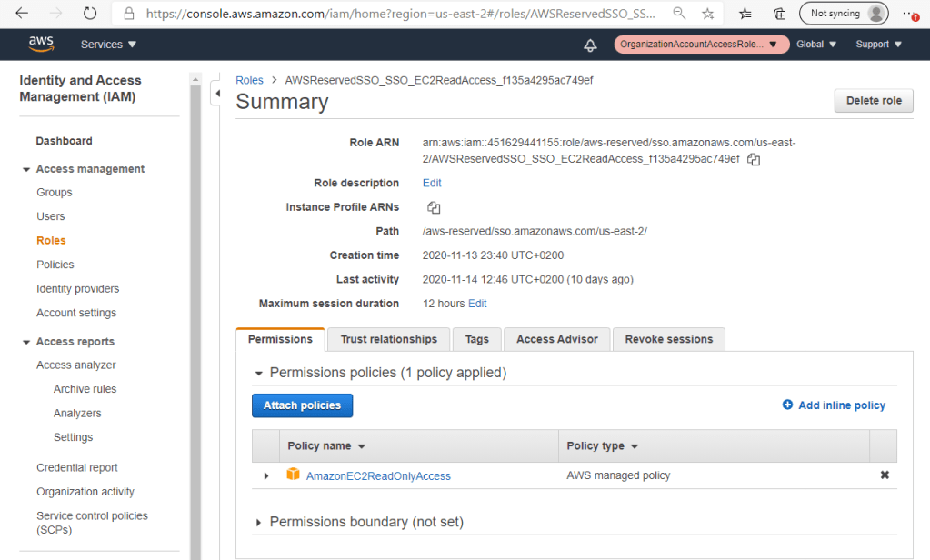Open the Services dropdown menu

(x=108, y=45)
